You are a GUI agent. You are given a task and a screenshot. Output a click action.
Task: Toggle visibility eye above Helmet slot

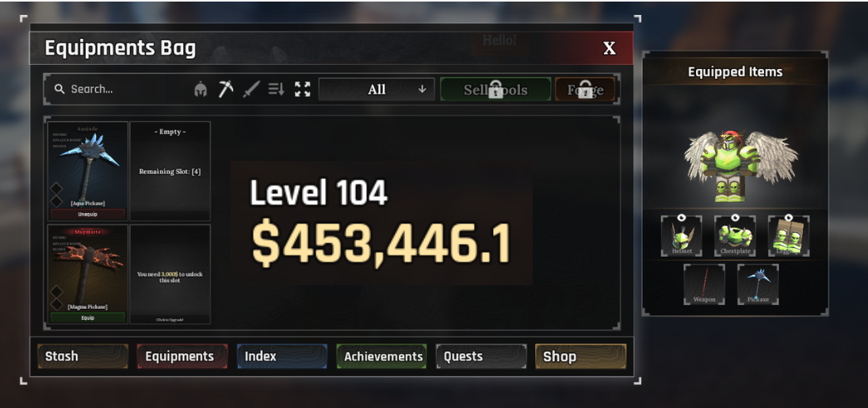point(682,218)
